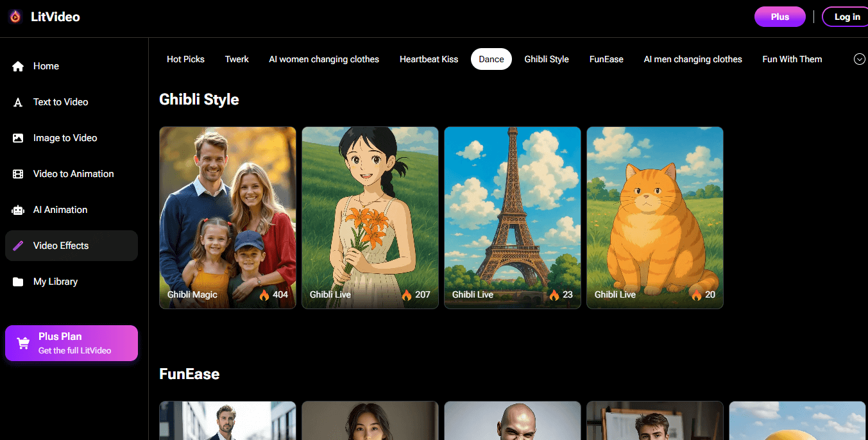868x440 pixels.
Task: Open the Image to Video label
Action: click(65, 138)
